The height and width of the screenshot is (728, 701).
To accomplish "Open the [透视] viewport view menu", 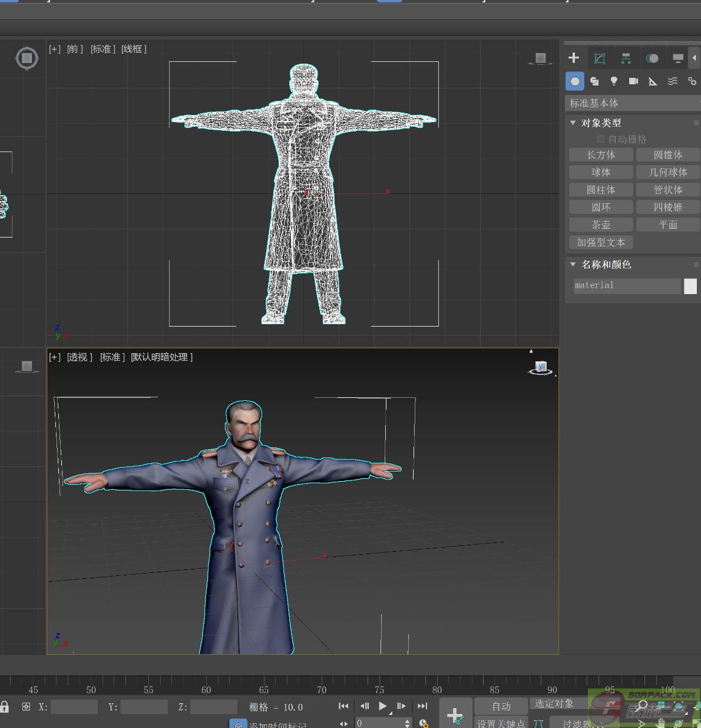I will 80,357.
